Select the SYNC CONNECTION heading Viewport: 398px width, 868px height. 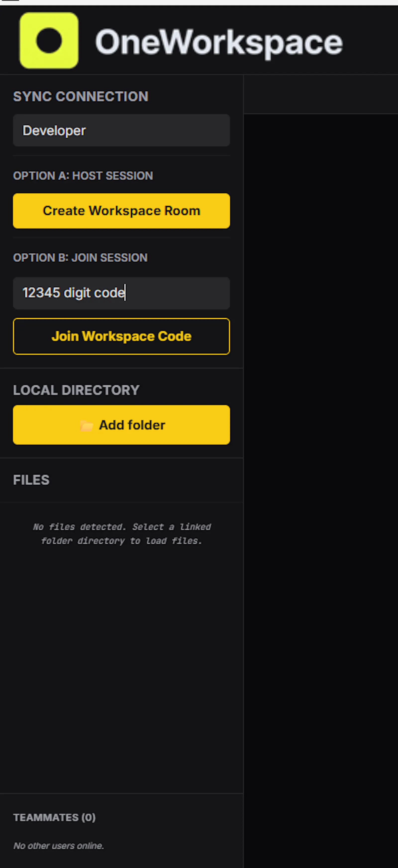tap(81, 97)
